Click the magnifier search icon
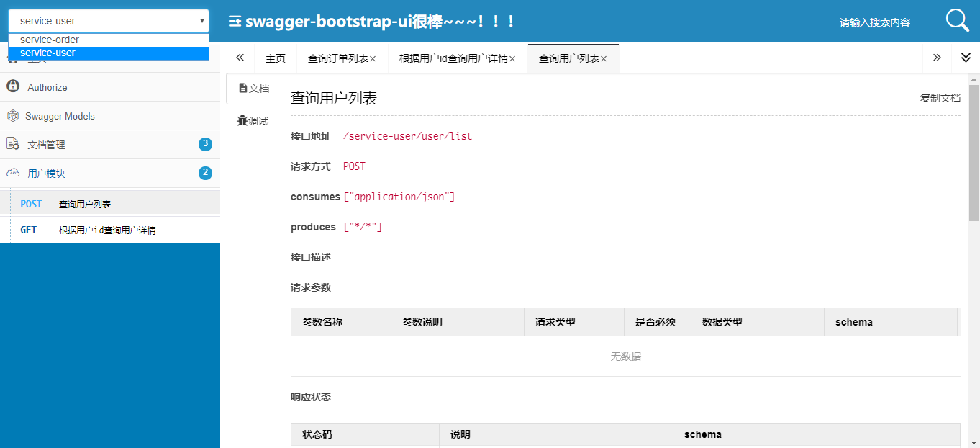The width and height of the screenshot is (980, 448). (957, 21)
